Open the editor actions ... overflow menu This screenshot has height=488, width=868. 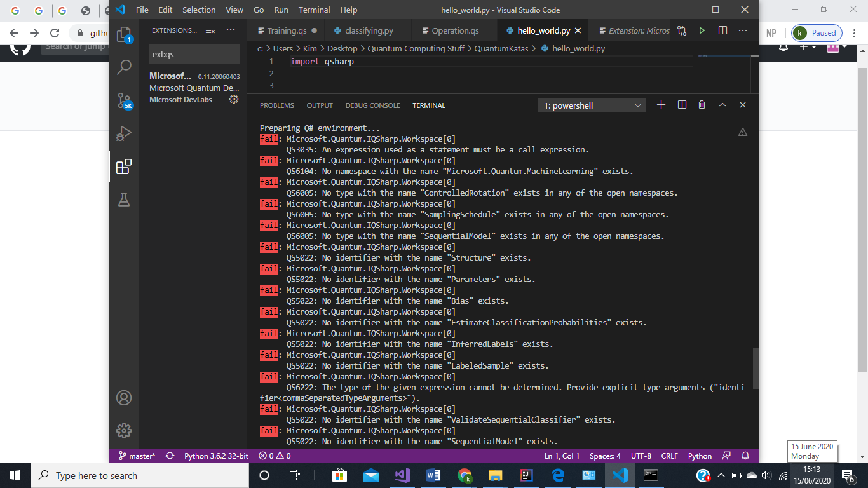click(x=742, y=30)
